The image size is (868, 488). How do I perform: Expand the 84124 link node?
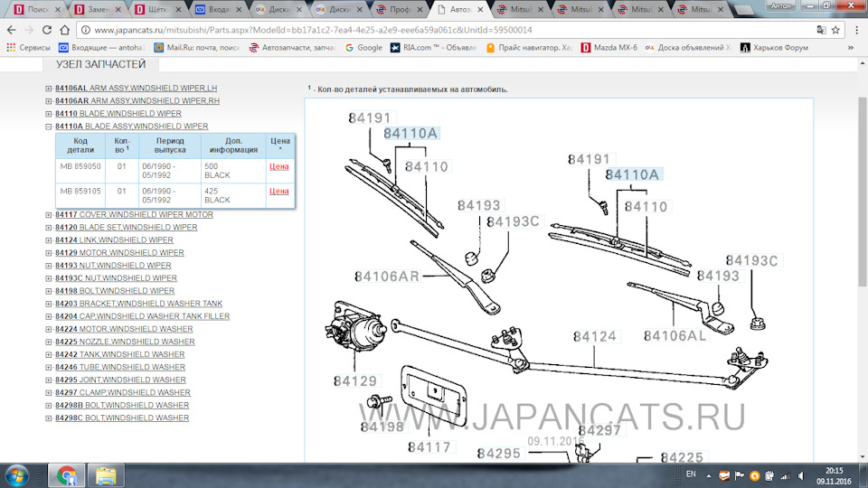click(49, 240)
